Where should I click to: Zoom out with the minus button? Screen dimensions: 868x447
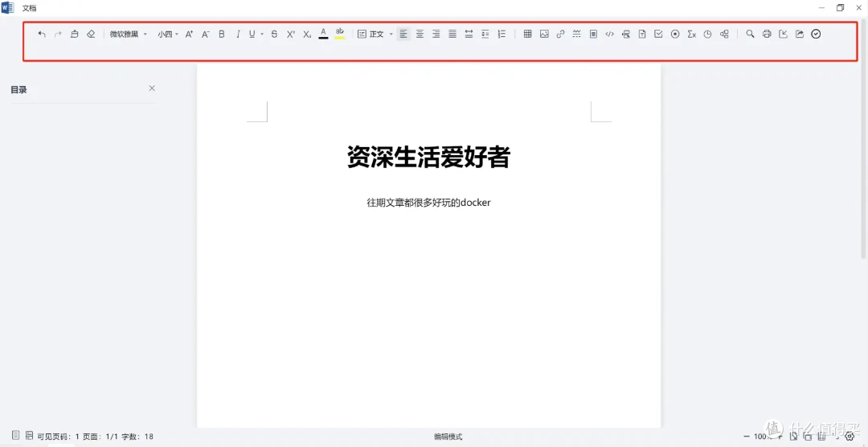(747, 436)
